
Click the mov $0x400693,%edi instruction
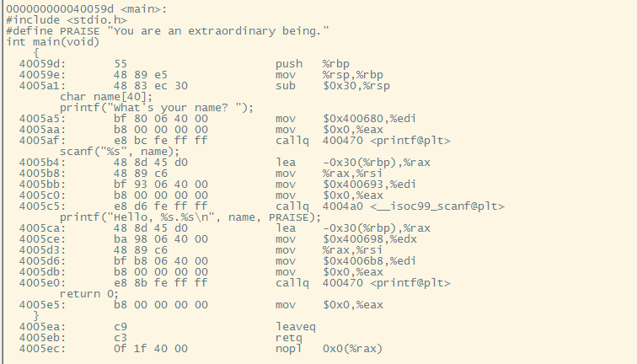[345, 185]
